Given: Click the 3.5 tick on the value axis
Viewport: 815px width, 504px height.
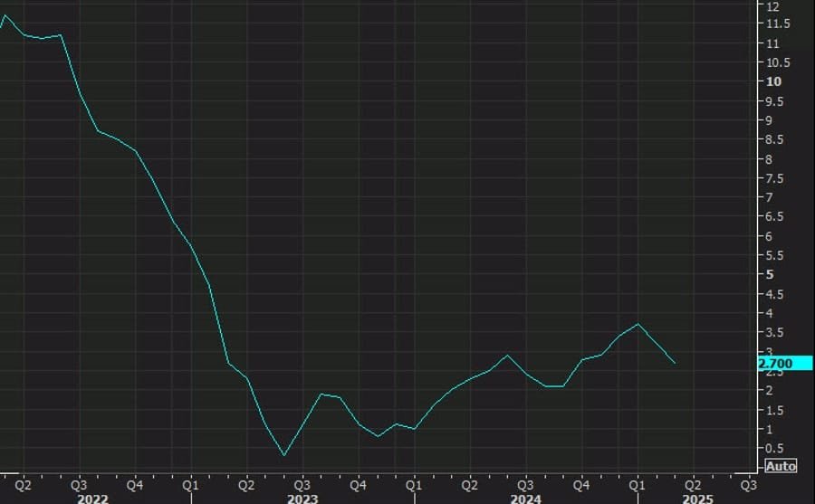Looking at the screenshot, I should pos(775,332).
